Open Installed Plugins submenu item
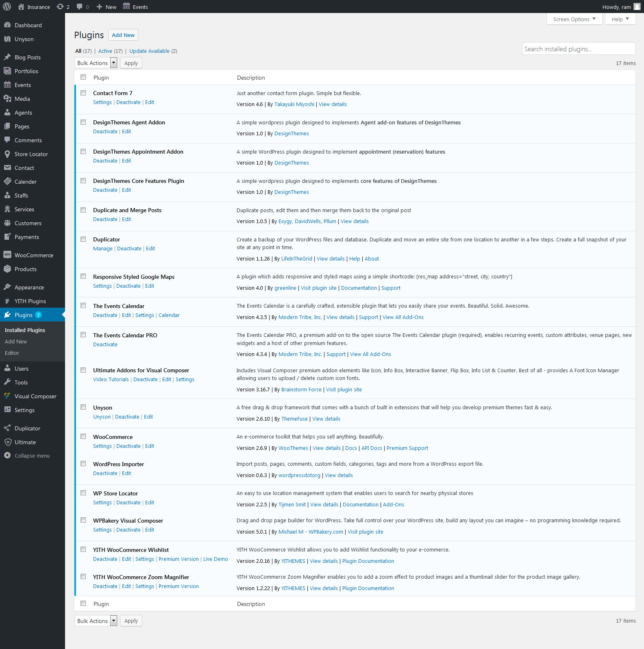Viewport: 644px width, 649px height. pyautogui.click(x=25, y=330)
